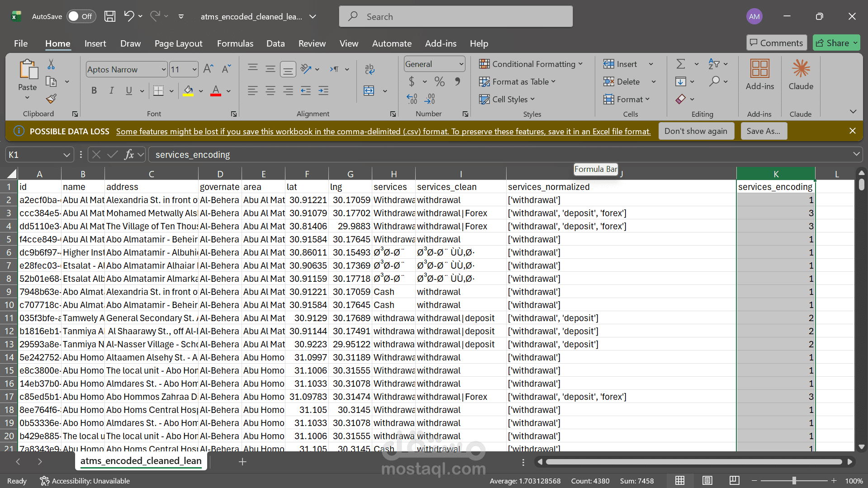Click the Cut scissors icon
This screenshot has width=868, height=488.
tap(51, 65)
